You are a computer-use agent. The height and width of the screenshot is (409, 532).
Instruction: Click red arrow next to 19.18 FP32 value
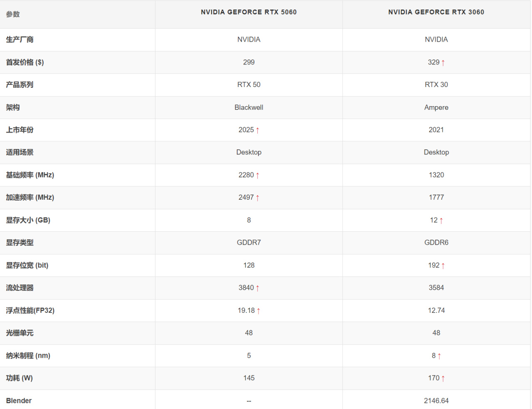259,311
